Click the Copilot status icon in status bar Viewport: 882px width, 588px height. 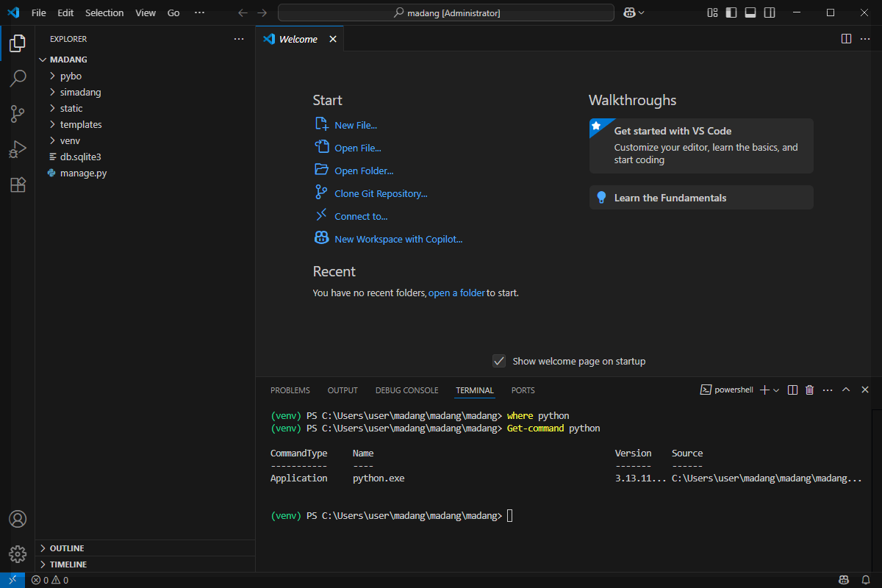coord(845,580)
